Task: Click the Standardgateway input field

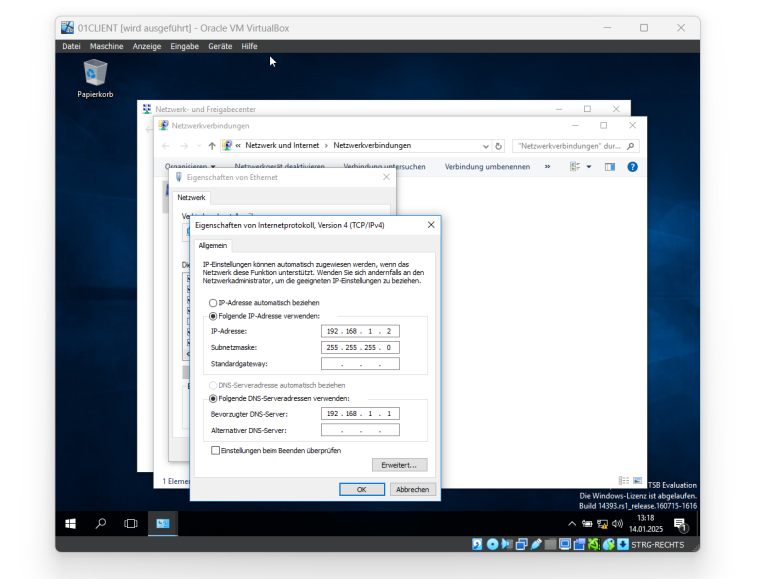Action: 360,364
